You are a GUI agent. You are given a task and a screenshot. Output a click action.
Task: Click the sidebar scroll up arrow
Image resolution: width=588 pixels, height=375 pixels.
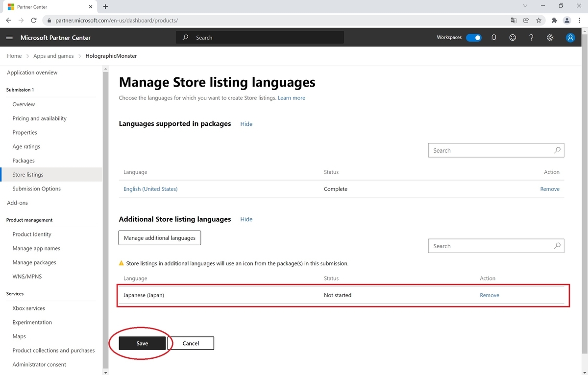pos(105,69)
